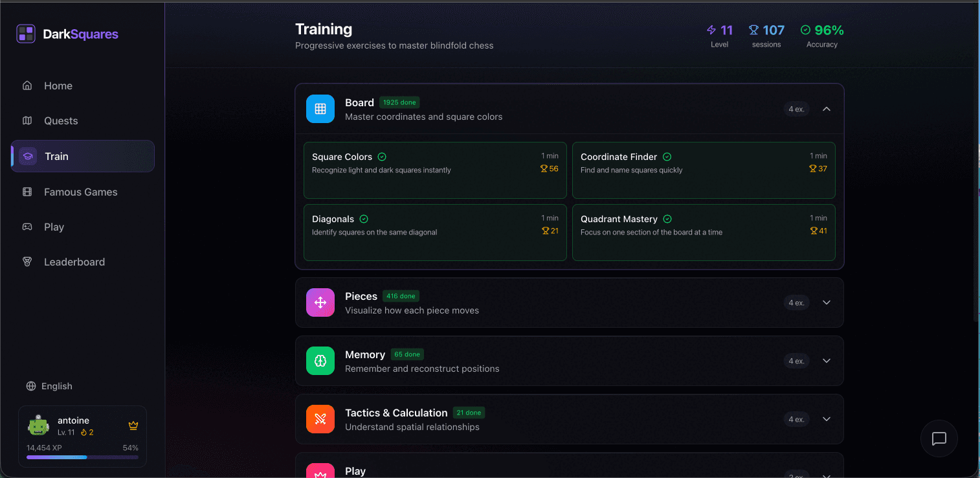The height and width of the screenshot is (478, 980).
Task: Click the Square Colors completion checkmark
Action: coord(382,156)
